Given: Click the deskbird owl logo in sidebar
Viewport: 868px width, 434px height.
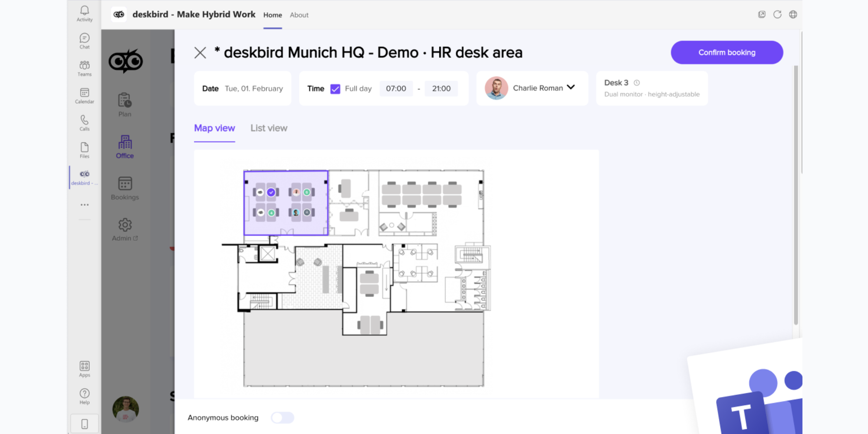Looking at the screenshot, I should point(125,61).
